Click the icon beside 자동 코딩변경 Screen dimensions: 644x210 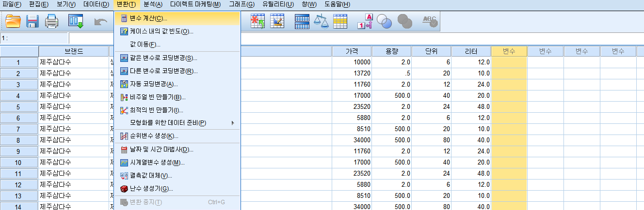pyautogui.click(x=124, y=84)
